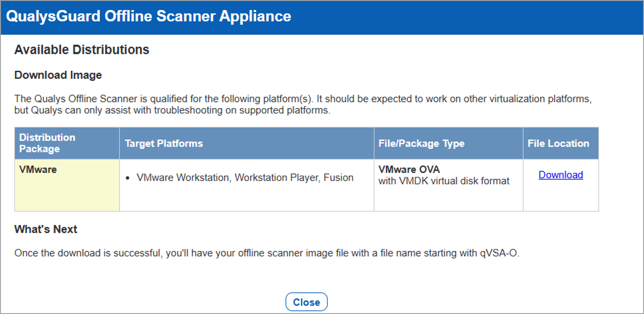Click the File/Package Type column header

[x=421, y=143]
